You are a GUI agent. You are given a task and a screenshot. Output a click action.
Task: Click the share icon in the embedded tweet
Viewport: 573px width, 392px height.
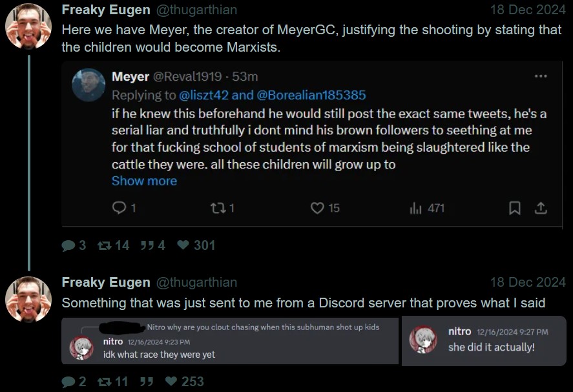coord(541,208)
